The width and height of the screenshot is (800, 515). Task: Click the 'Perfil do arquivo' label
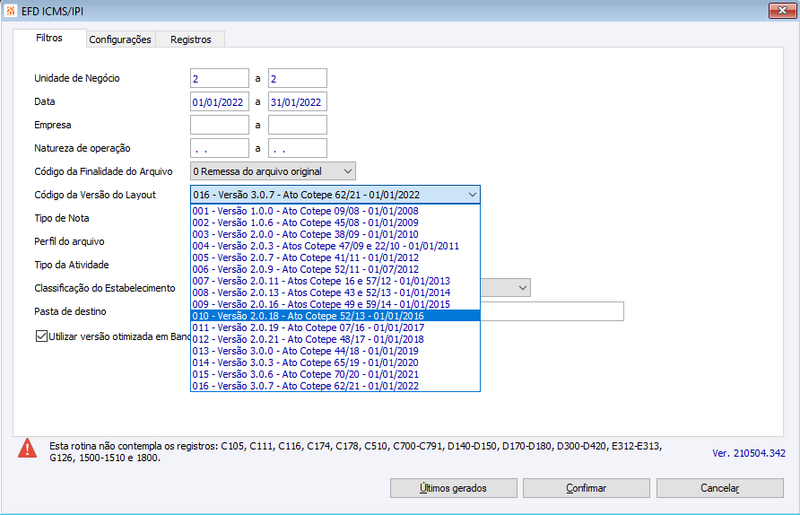coord(69,241)
